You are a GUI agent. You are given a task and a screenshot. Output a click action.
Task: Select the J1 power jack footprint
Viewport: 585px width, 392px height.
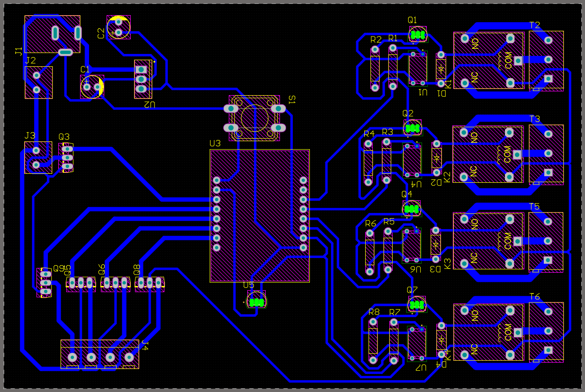point(53,34)
